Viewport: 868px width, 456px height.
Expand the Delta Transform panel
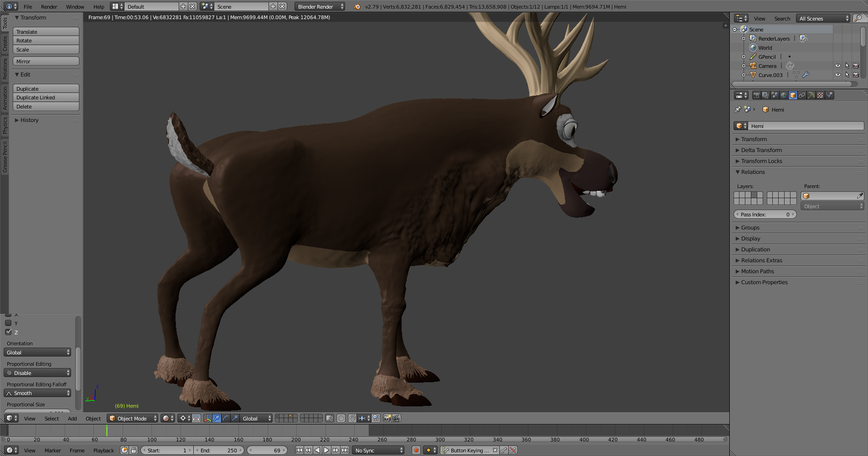coord(761,150)
